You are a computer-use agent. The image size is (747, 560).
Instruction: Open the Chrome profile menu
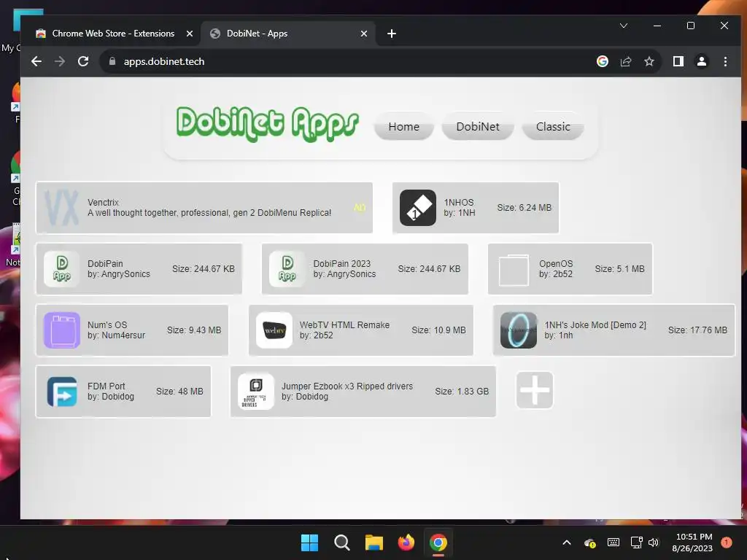702,61
